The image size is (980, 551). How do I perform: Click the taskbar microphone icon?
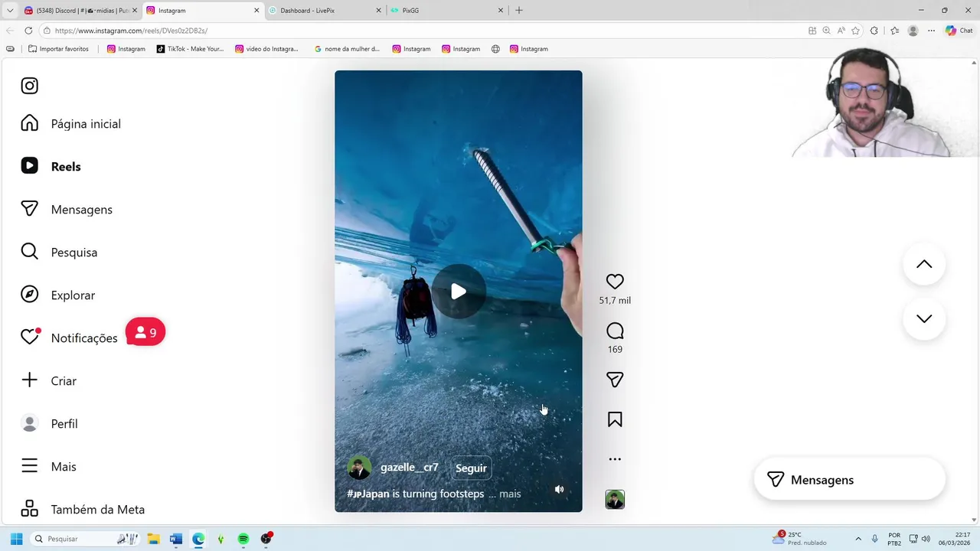[874, 539]
